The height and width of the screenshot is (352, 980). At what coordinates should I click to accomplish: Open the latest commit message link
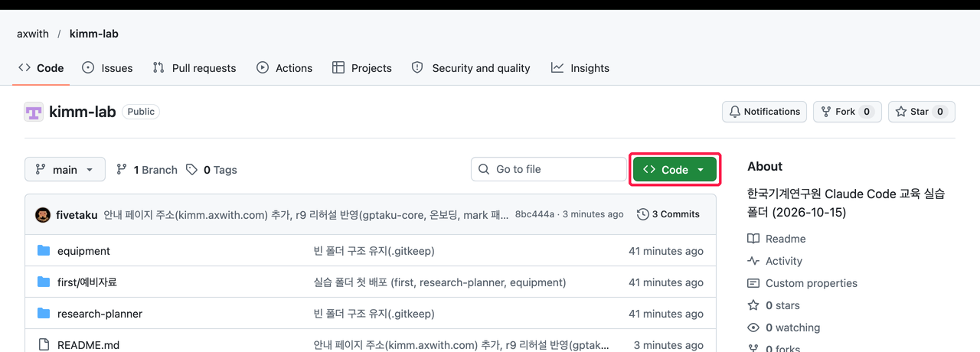305,214
